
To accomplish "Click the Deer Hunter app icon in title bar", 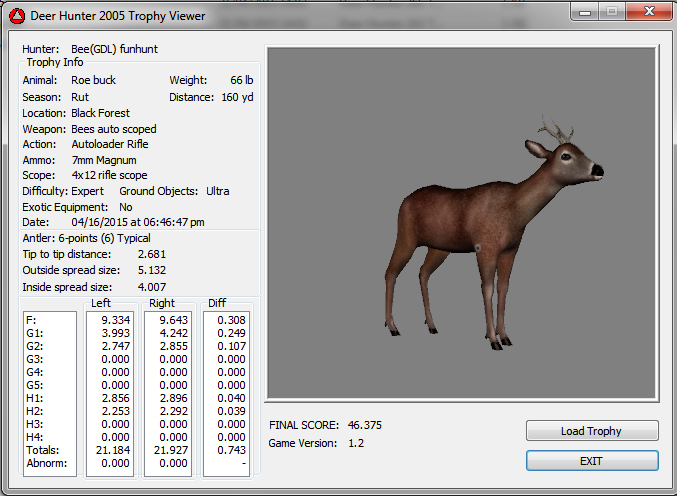I will point(16,16).
